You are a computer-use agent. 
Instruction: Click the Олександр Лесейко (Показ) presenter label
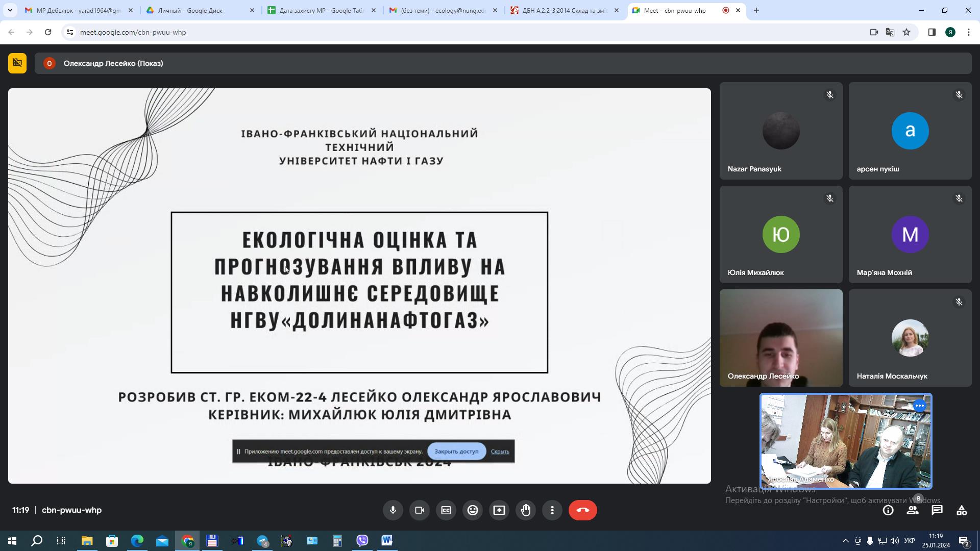point(113,63)
